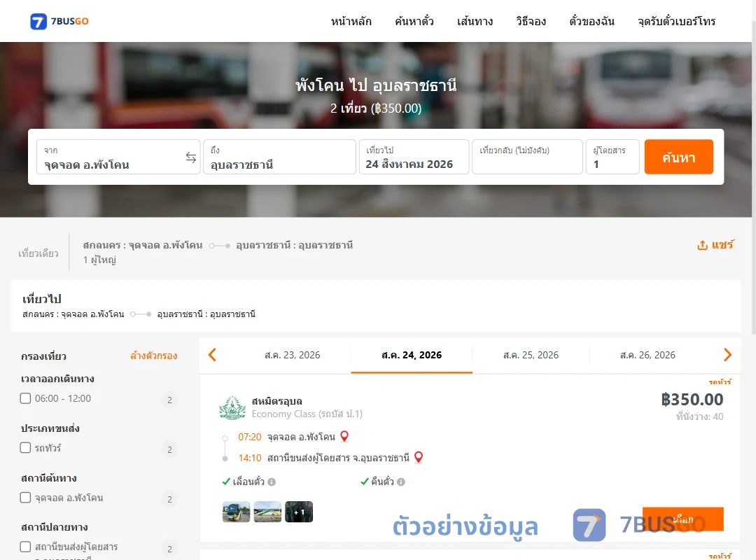
Task: Open หน้าหลัก menu item
Action: coord(351,21)
